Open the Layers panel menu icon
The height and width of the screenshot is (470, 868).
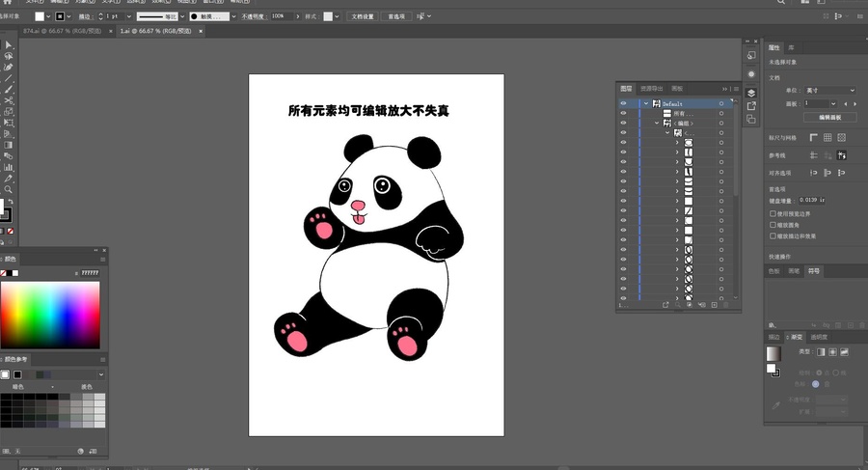click(x=736, y=89)
